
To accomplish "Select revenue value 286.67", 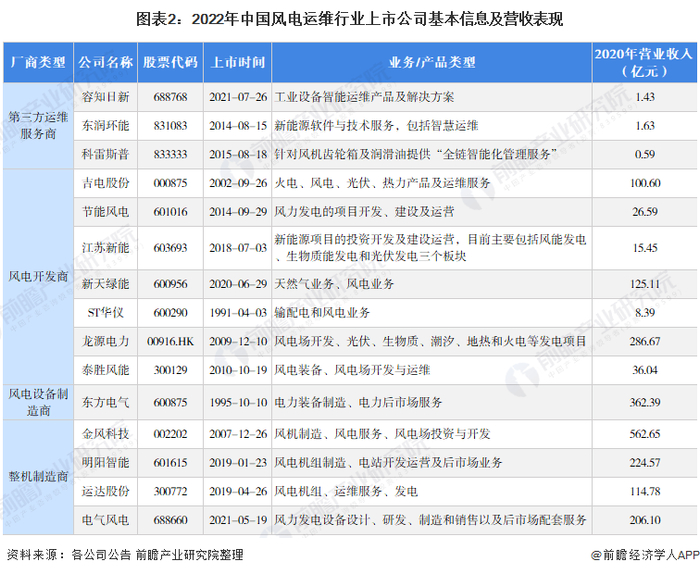I will (645, 341).
